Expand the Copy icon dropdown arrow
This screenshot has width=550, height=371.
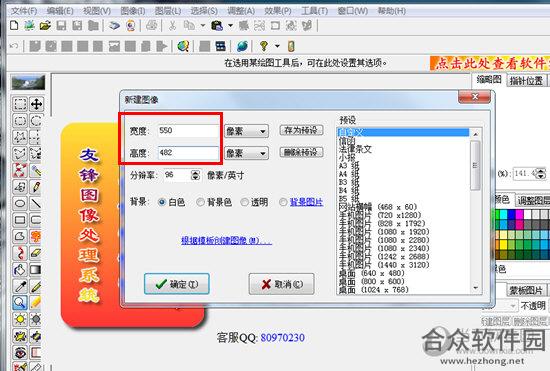203,26
